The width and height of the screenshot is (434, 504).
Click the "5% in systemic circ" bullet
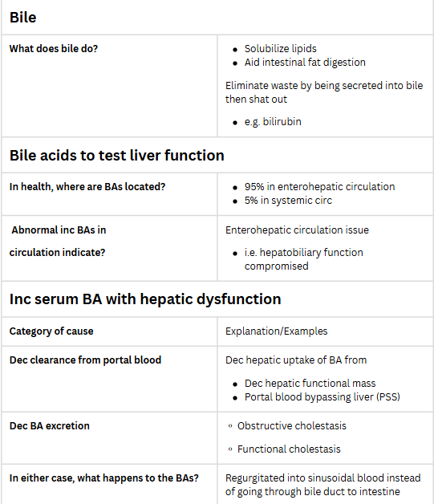click(288, 201)
